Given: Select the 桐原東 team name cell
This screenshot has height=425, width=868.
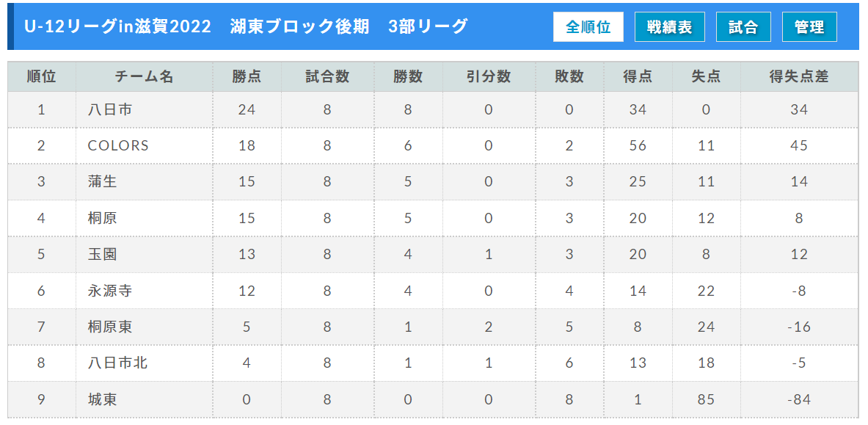Looking at the screenshot, I should coord(145,327).
